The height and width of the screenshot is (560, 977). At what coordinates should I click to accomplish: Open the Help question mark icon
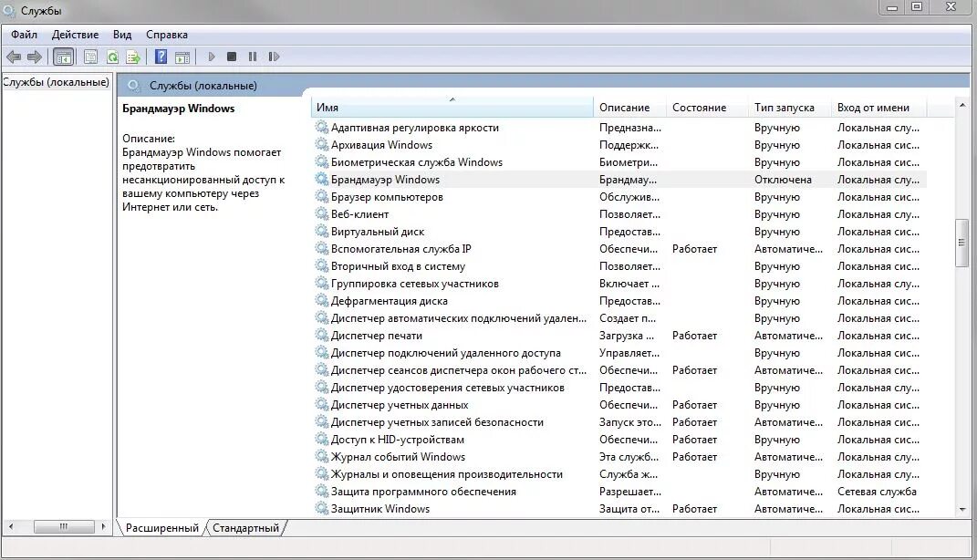pos(161,57)
